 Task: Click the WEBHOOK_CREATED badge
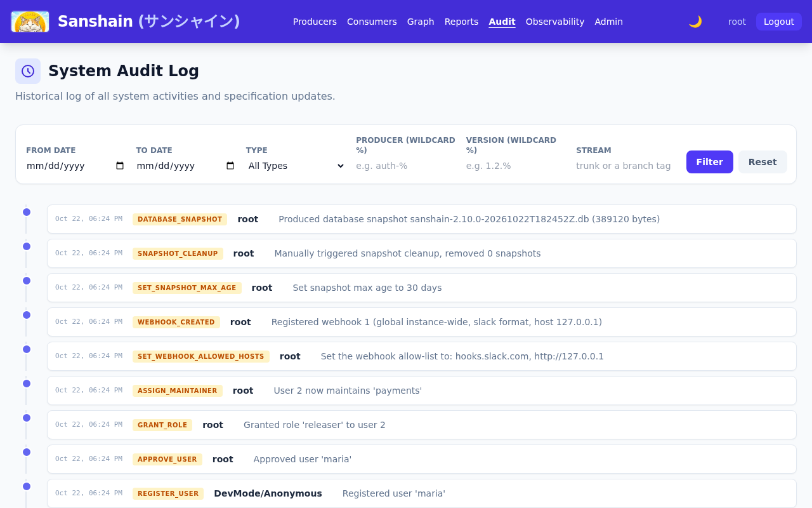click(176, 322)
